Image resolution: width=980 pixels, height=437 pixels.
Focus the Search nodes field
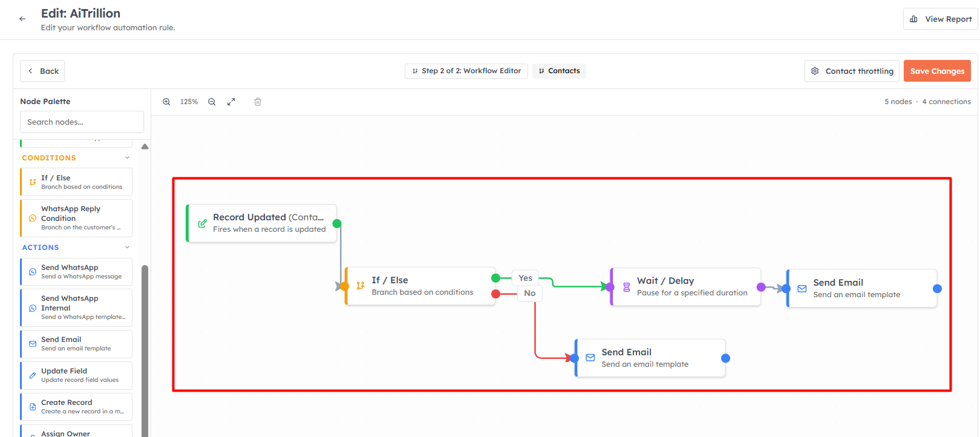coord(82,122)
